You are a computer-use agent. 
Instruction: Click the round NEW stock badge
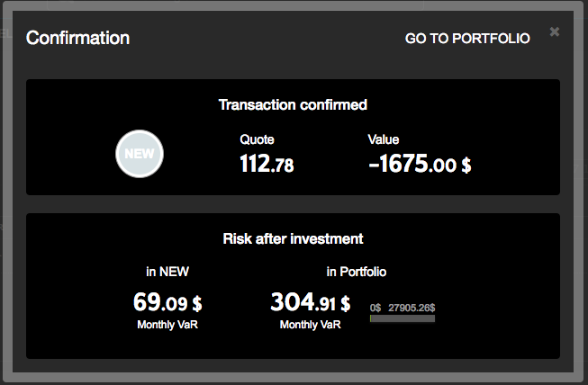[140, 153]
